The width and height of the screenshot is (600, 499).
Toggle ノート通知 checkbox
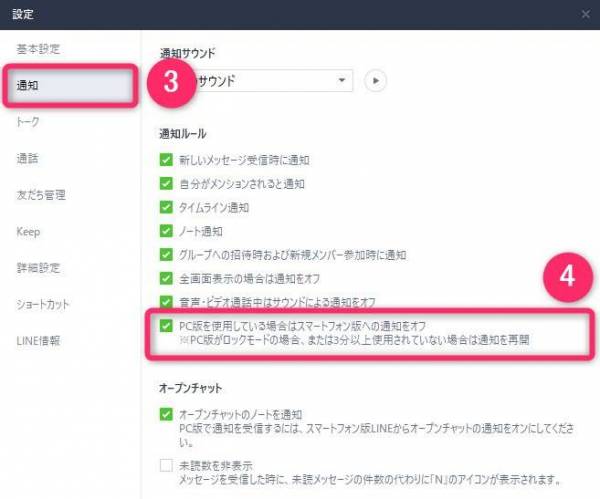click(166, 231)
